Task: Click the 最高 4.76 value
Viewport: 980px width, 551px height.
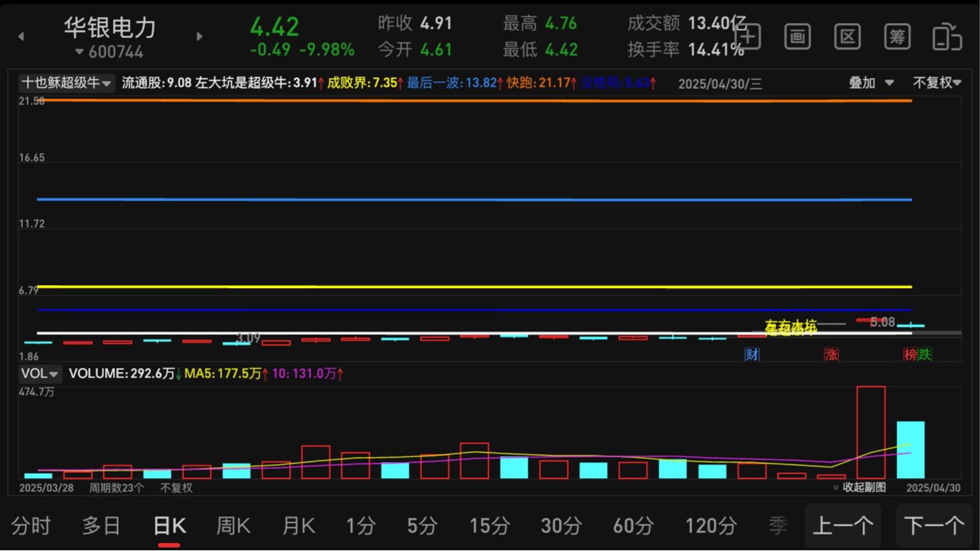Action: click(x=561, y=23)
